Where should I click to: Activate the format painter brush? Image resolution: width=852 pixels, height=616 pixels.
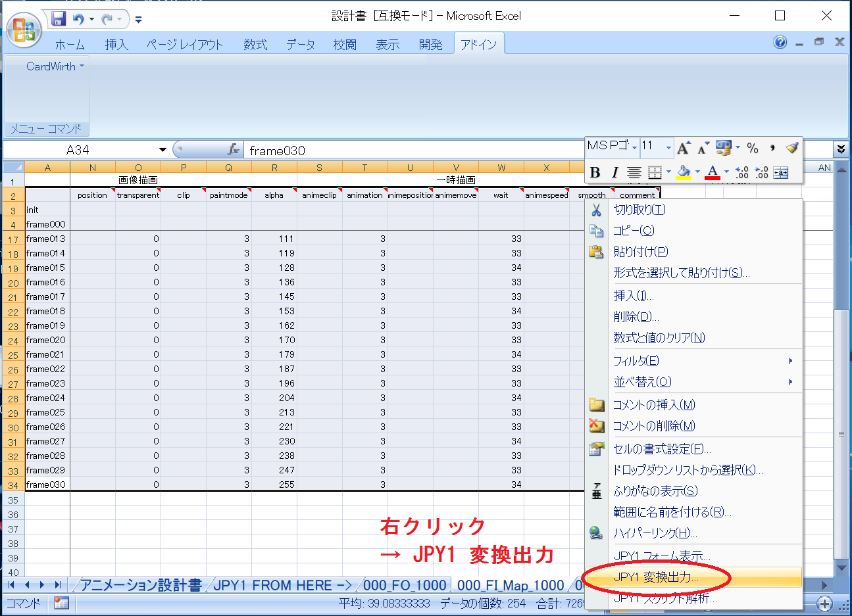click(792, 147)
